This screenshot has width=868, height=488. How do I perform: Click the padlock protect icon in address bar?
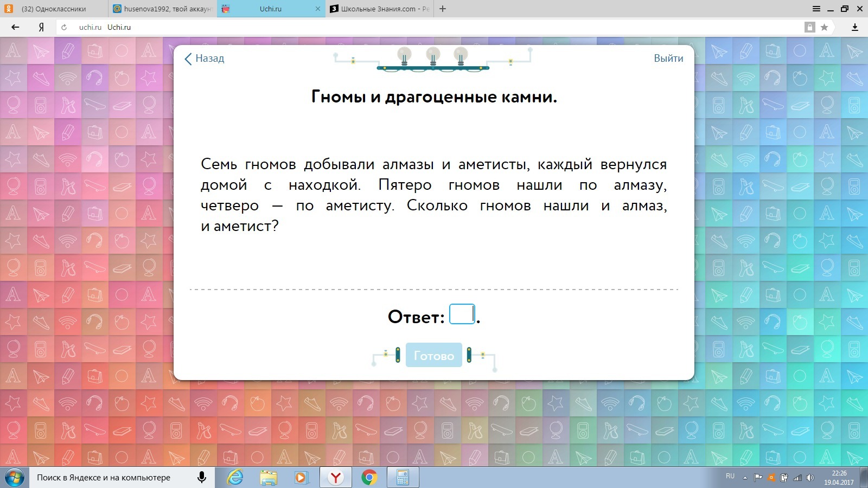click(809, 27)
